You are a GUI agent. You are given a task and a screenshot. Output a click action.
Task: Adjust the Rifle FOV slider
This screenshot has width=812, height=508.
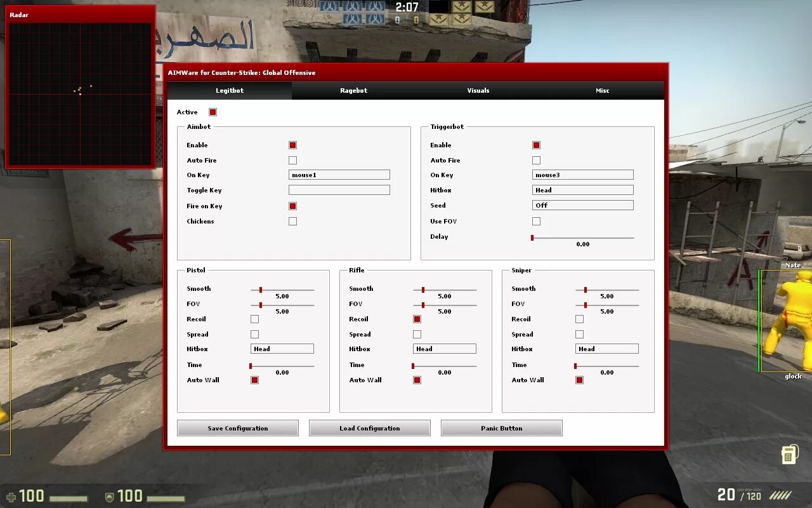[x=445, y=305]
